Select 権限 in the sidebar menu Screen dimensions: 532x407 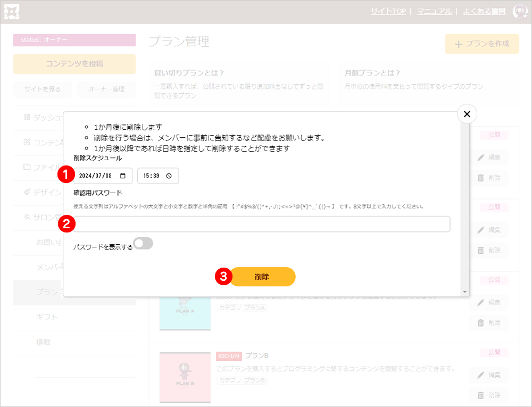[44, 343]
